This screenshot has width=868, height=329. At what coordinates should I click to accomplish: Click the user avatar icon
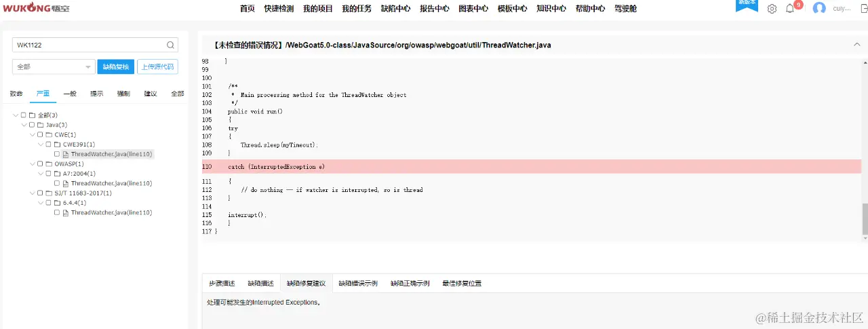click(819, 9)
